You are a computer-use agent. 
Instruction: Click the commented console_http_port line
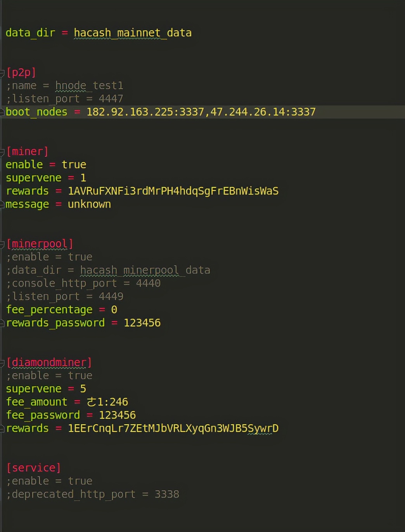(x=83, y=283)
